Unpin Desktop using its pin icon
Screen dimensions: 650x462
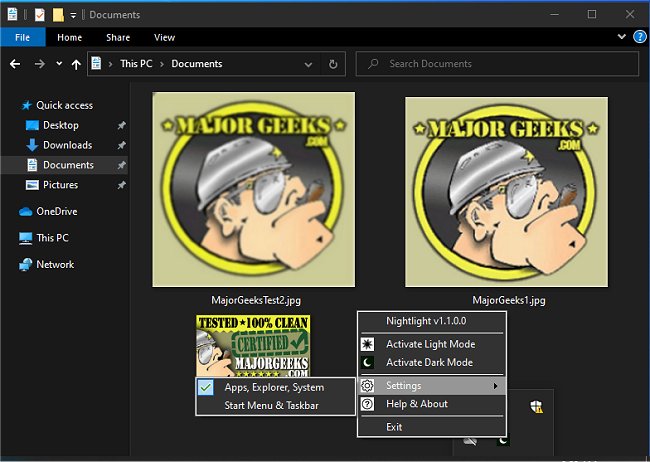tap(121, 125)
